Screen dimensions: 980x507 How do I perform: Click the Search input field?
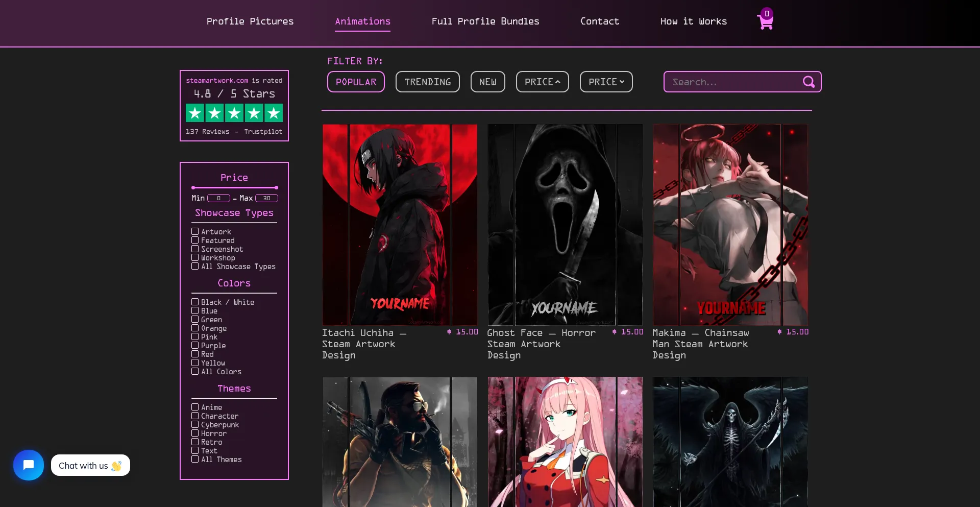point(732,82)
